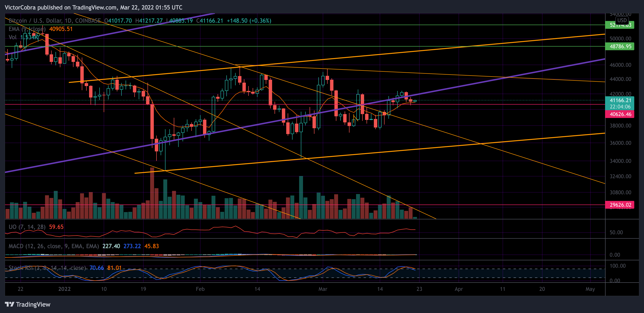Click the Mar date label on time axis
644x313 pixels.
click(323, 289)
